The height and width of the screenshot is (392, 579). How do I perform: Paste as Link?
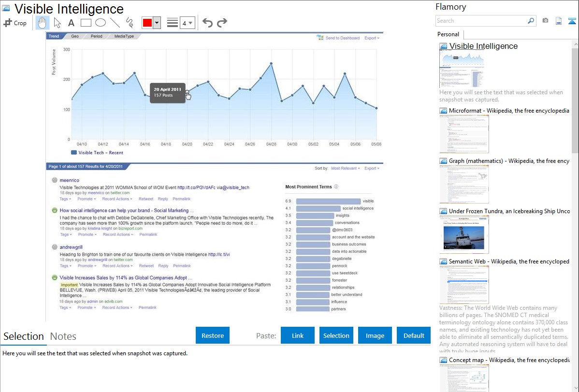298,335
